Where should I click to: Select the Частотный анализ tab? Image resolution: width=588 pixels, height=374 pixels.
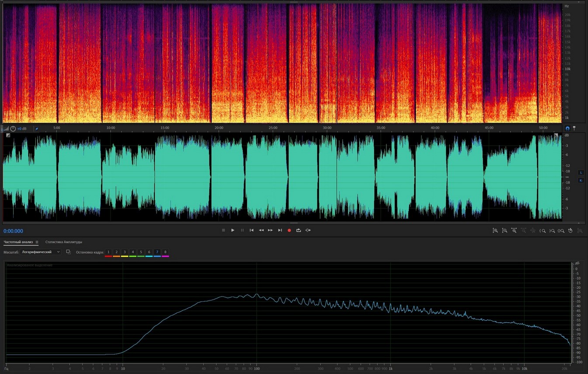coord(18,242)
